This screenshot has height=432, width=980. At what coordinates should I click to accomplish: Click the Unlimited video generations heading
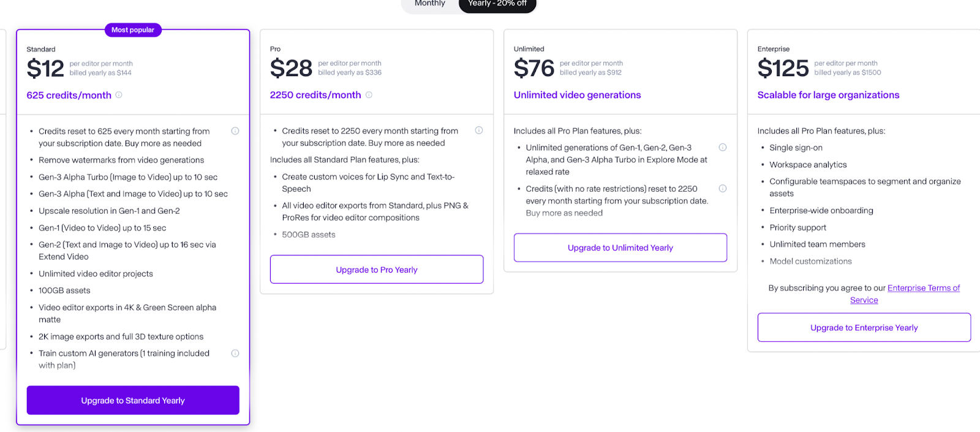(x=577, y=95)
